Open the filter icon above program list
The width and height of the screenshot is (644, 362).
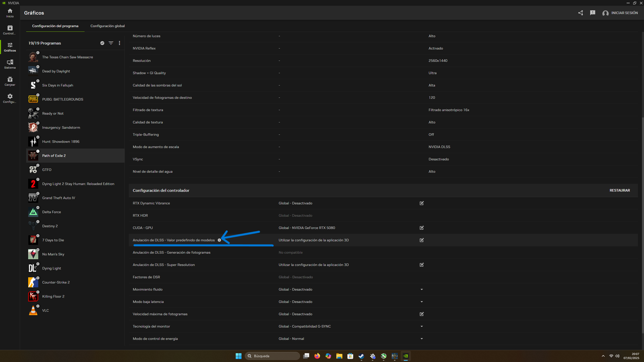tap(111, 43)
